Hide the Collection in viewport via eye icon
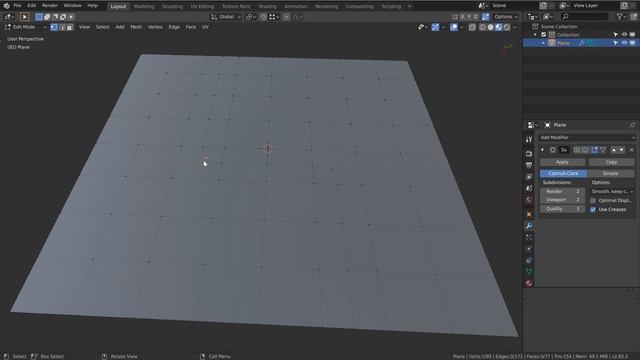Viewport: 640px width, 360px height. pyautogui.click(x=624, y=35)
